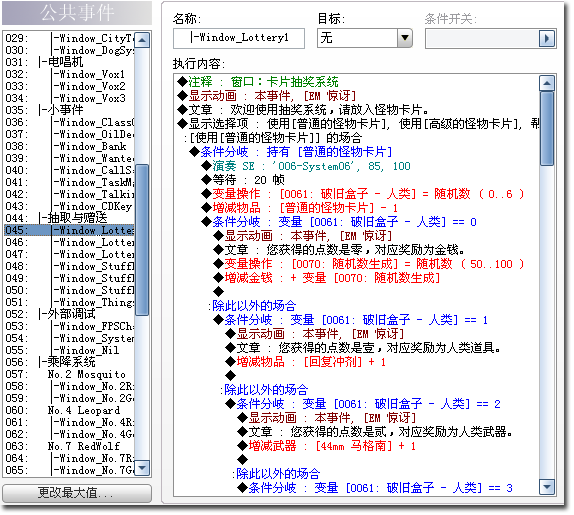Select highlighted event 045 Window_Lotte
Image resolution: width=574 pixels, height=515 pixels.
click(x=70, y=230)
